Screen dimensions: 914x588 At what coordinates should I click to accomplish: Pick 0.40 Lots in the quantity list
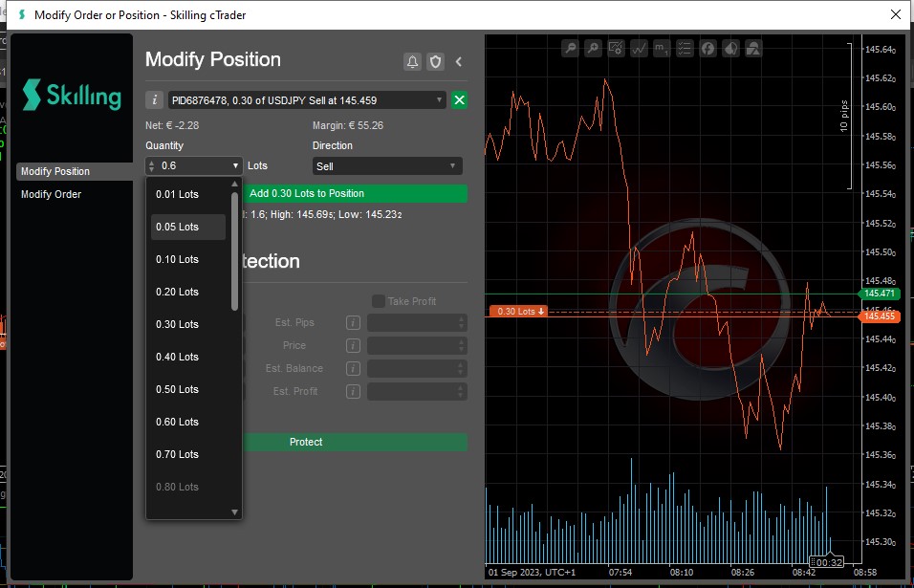188,358
